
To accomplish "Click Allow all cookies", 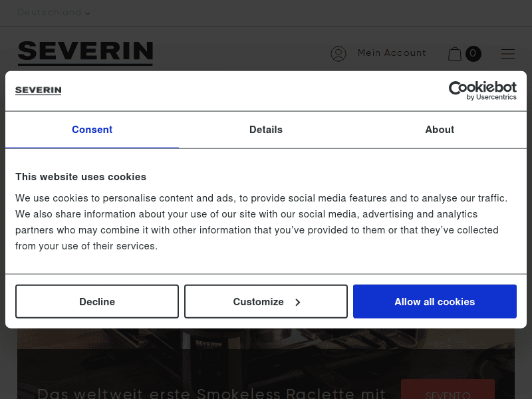I will [x=434, y=301].
